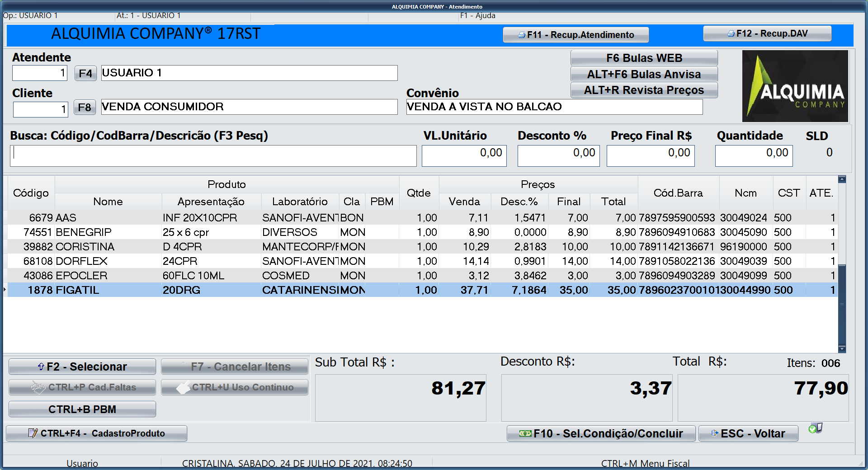Click the 77,90 total value
Screen dimensions: 868x470
coord(821,388)
